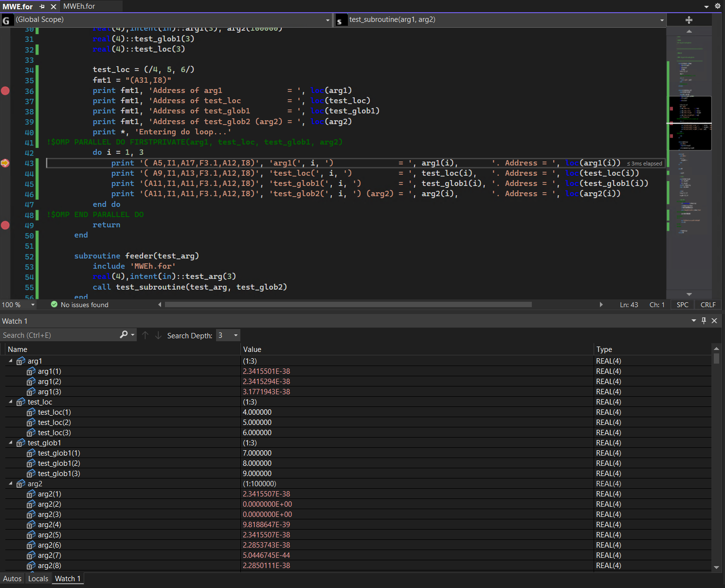The height and width of the screenshot is (588, 725).
Task: Click the yellow execution arrow on line 43
Action: tap(5, 164)
